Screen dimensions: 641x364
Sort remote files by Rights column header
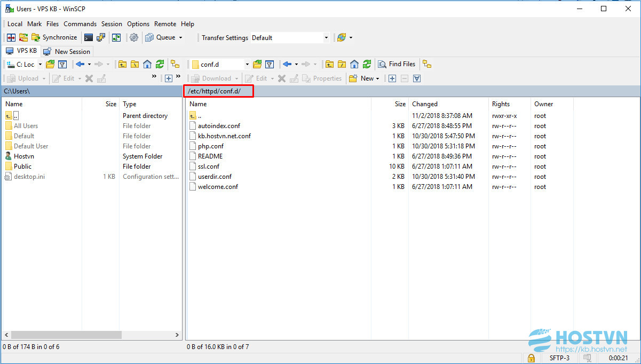[510, 104]
